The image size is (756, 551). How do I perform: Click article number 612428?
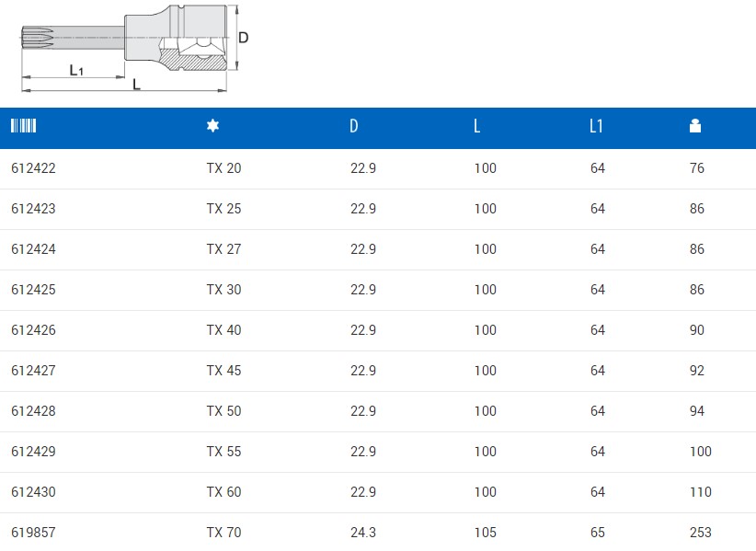33,411
